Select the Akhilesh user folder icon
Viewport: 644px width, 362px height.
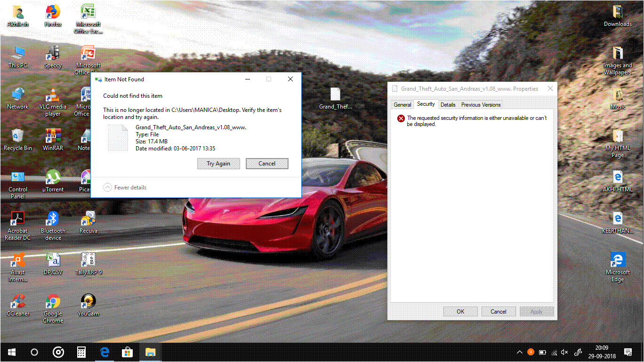(x=18, y=16)
